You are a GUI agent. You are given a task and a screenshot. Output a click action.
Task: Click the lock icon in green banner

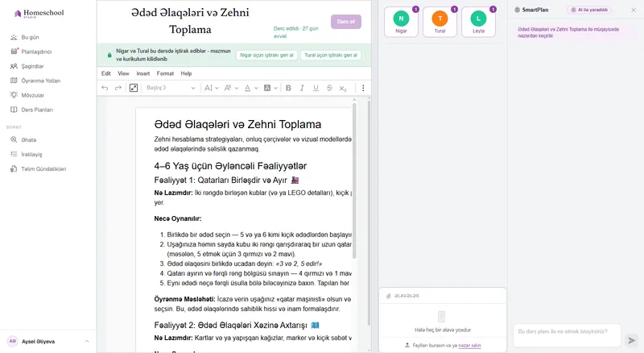point(109,55)
